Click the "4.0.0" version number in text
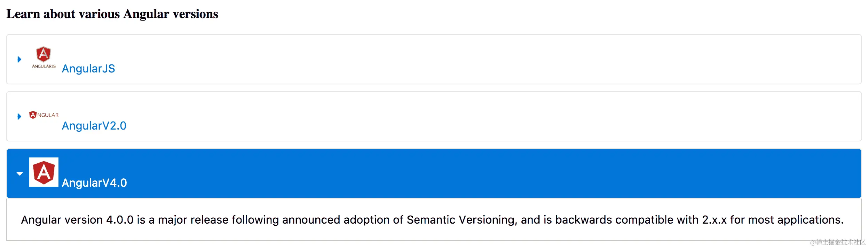The height and width of the screenshot is (248, 868). (120, 220)
